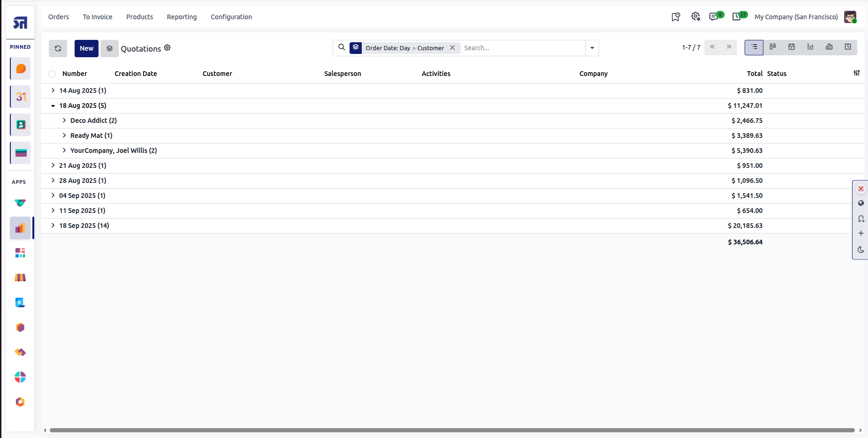This screenshot has height=438, width=868.
Task: Open the To Invoice menu
Action: 98,17
